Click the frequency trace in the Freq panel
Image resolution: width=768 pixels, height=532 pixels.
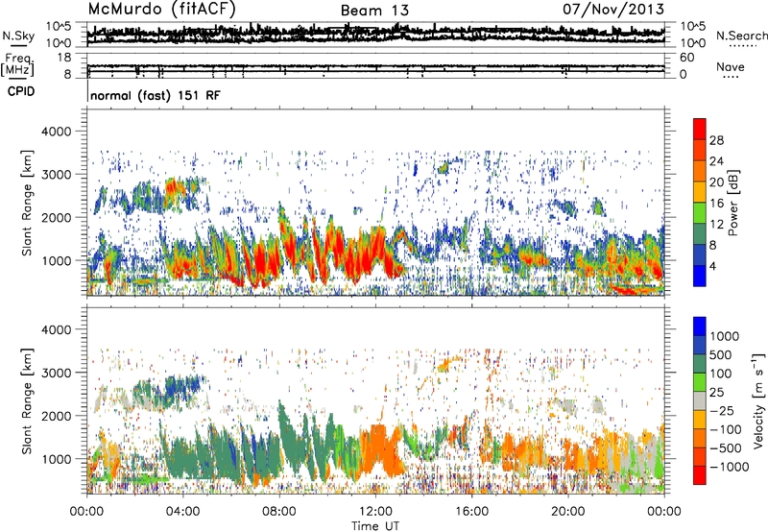pyautogui.click(x=375, y=66)
